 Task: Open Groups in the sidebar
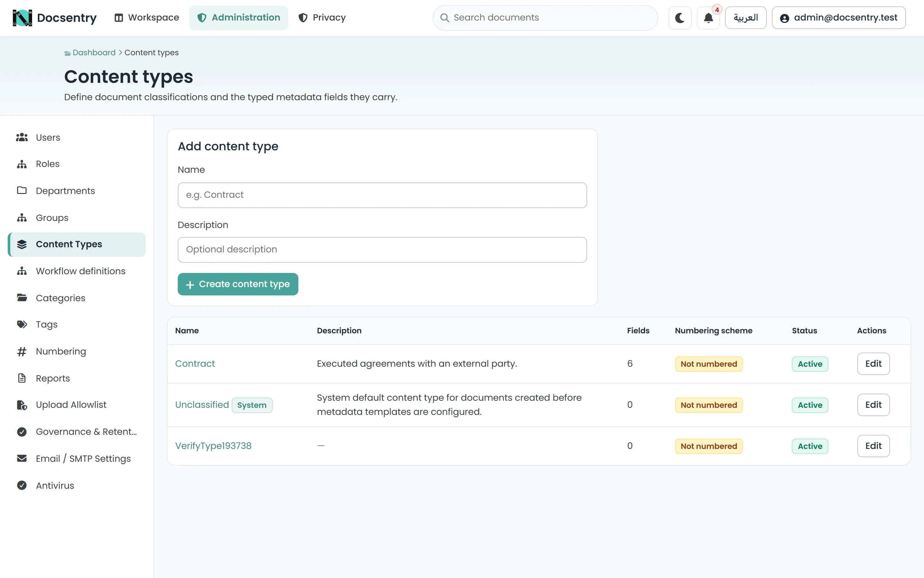click(x=77, y=217)
